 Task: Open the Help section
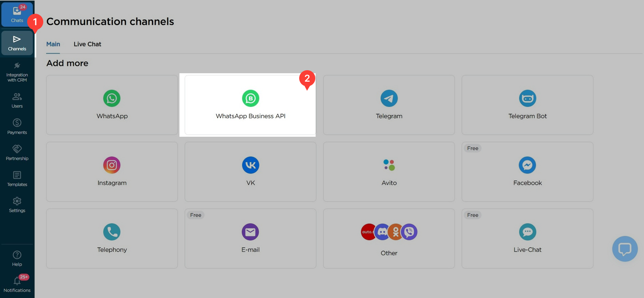pyautogui.click(x=17, y=258)
